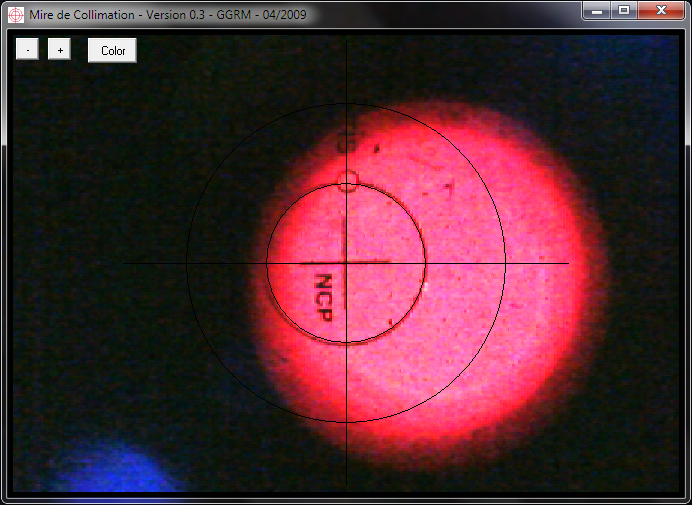
Task: Click the minus reticle size button
Action: (x=27, y=50)
